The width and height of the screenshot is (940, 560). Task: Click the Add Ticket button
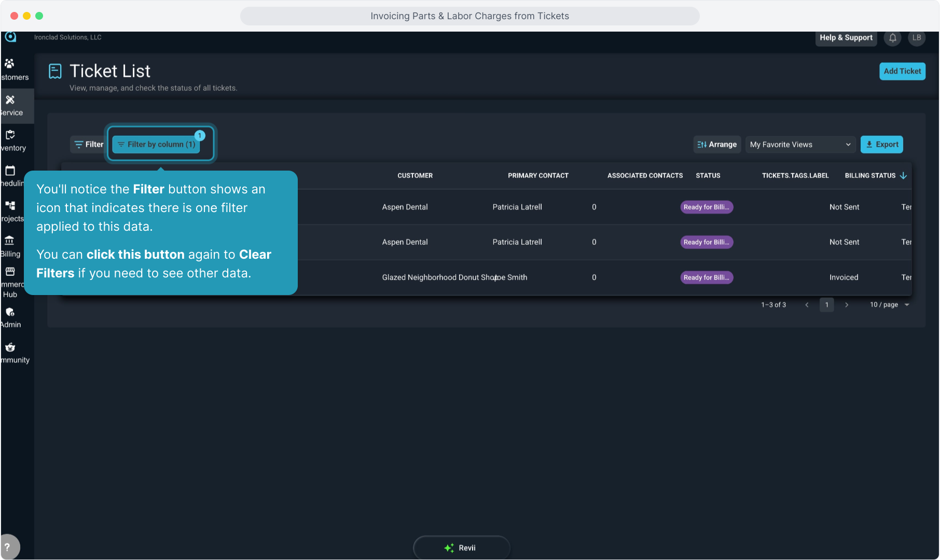(x=902, y=72)
